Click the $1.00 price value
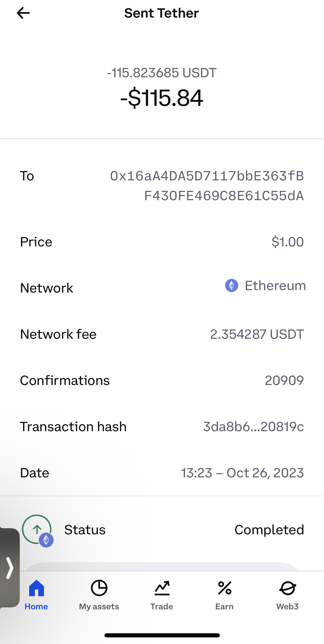The width and height of the screenshot is (324, 644). point(287,242)
